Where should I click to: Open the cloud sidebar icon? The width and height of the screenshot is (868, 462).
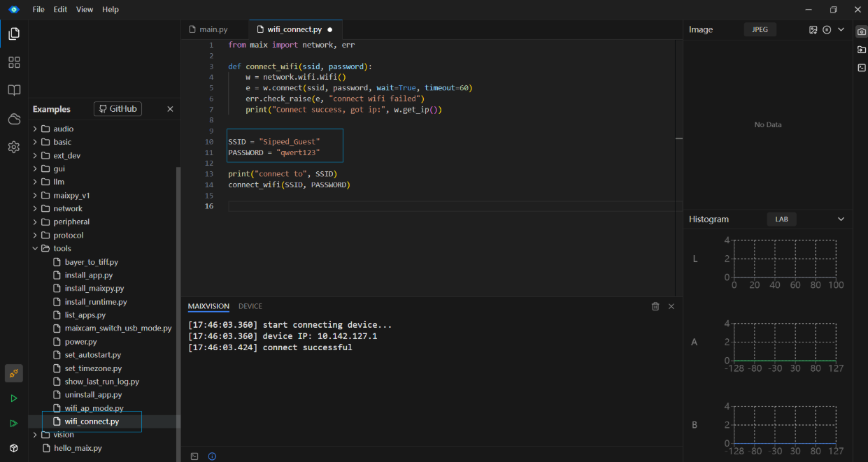click(x=14, y=119)
